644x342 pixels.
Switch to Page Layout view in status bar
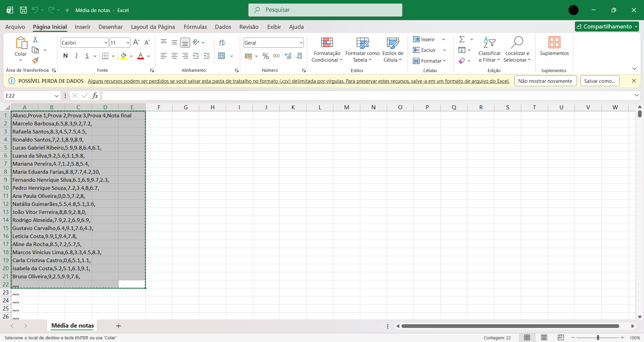544,338
